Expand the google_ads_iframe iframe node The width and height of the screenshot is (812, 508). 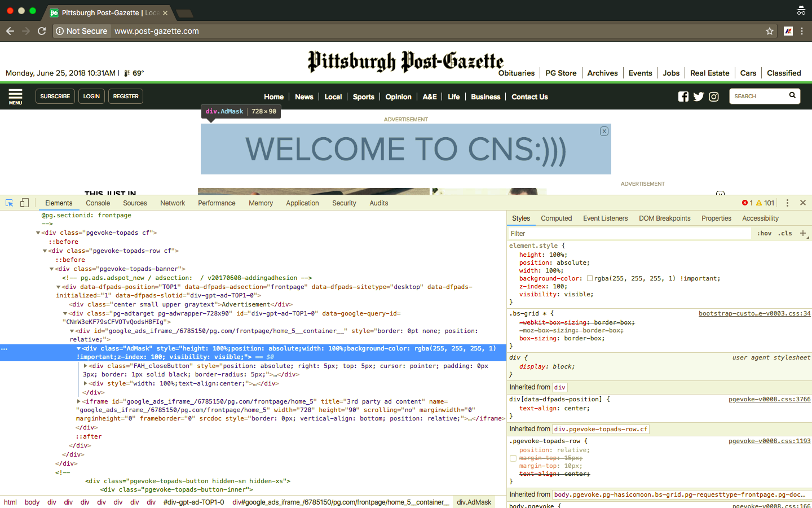tap(79, 401)
